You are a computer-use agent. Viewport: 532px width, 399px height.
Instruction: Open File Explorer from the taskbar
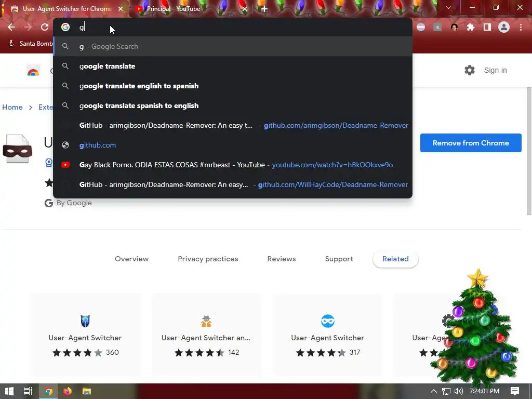[87, 391]
